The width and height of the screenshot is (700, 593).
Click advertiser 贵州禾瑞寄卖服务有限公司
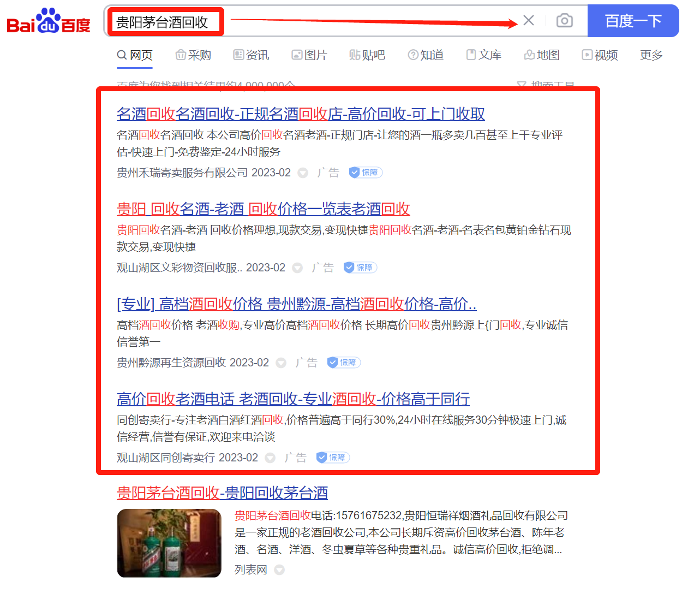coord(182,173)
